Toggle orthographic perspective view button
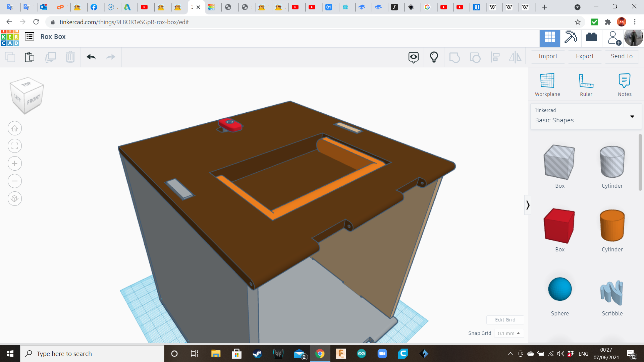The height and width of the screenshot is (362, 644). (x=14, y=199)
